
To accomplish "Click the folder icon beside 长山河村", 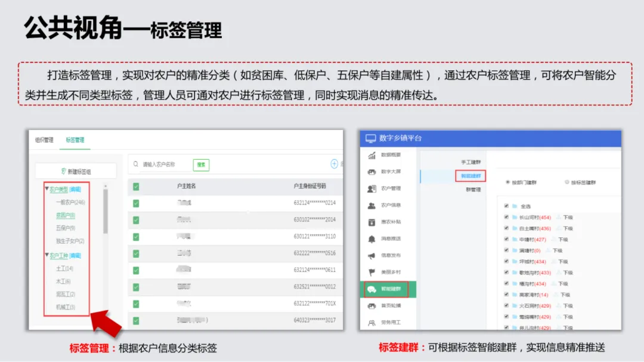I will point(515,217).
